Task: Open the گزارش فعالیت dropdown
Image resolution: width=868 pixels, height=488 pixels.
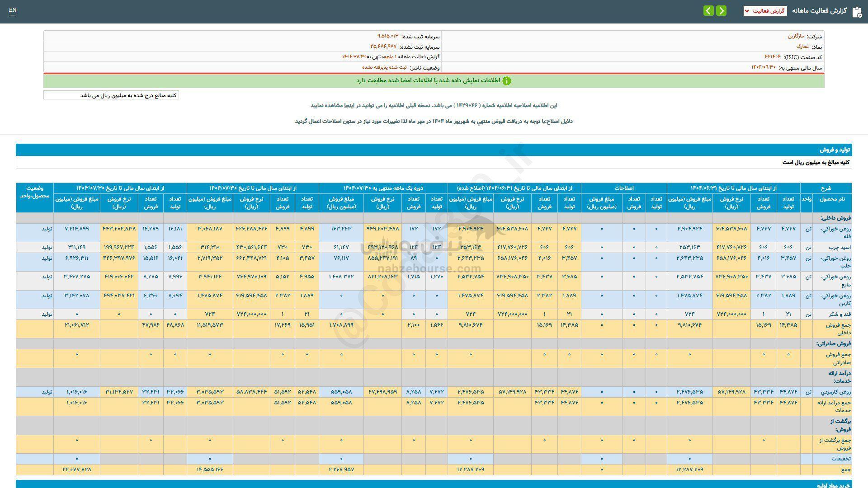Action: (x=765, y=11)
